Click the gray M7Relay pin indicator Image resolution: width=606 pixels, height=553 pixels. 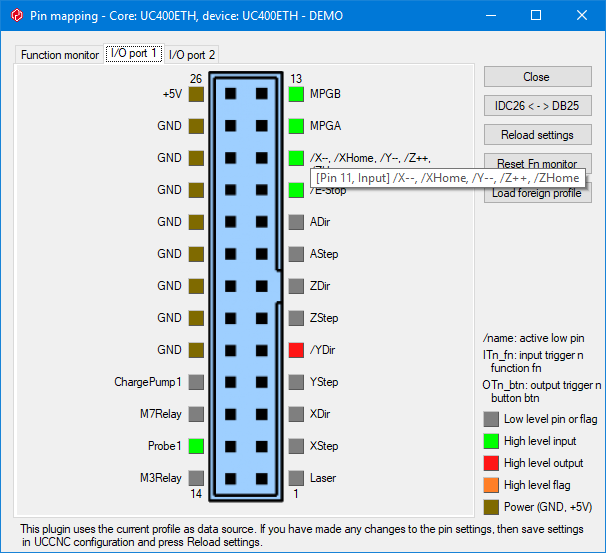coord(196,414)
